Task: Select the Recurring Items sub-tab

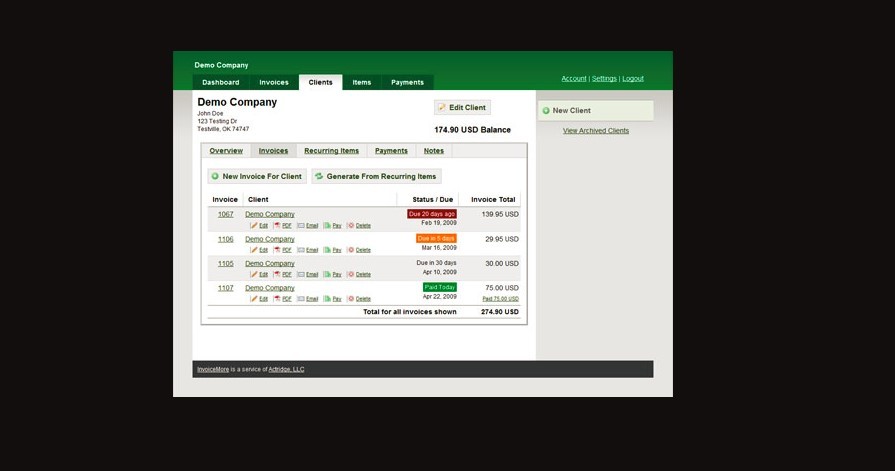Action: [331, 151]
